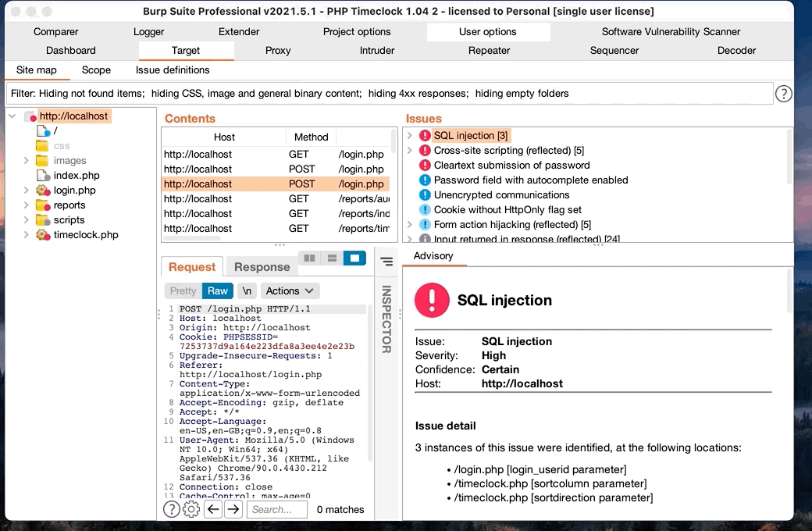Open the Actions dropdown menu
812x531 pixels.
point(290,290)
